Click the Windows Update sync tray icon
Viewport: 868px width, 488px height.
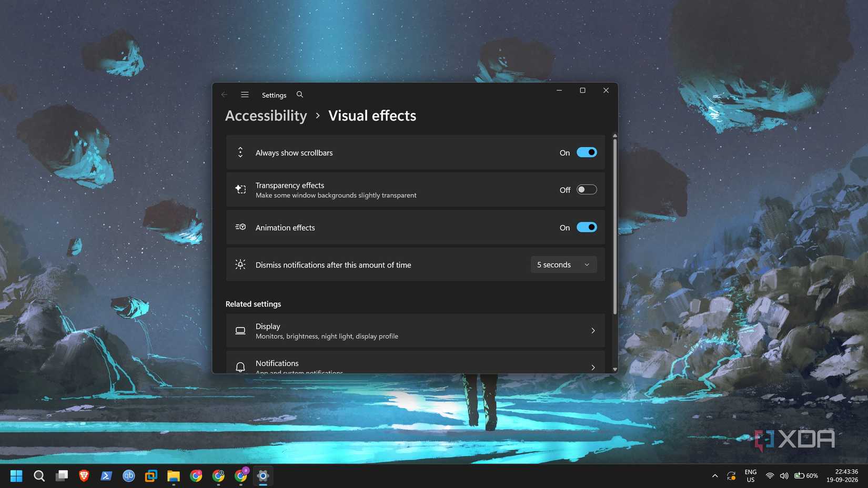(x=731, y=476)
